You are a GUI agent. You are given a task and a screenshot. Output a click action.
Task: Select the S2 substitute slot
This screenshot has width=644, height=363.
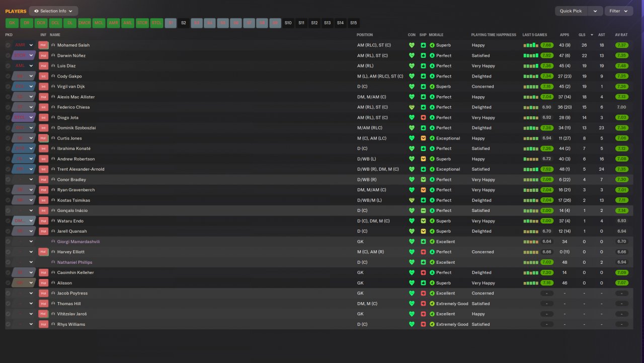183,23
